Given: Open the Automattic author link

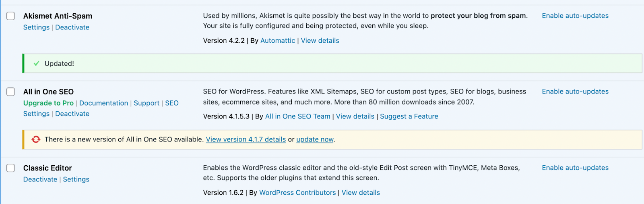Looking at the screenshot, I should click(278, 41).
